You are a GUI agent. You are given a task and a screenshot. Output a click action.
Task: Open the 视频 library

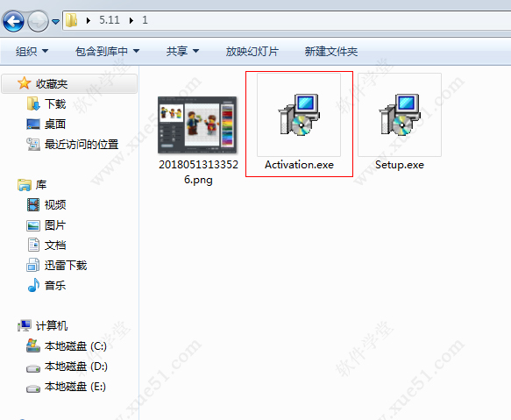click(46, 205)
